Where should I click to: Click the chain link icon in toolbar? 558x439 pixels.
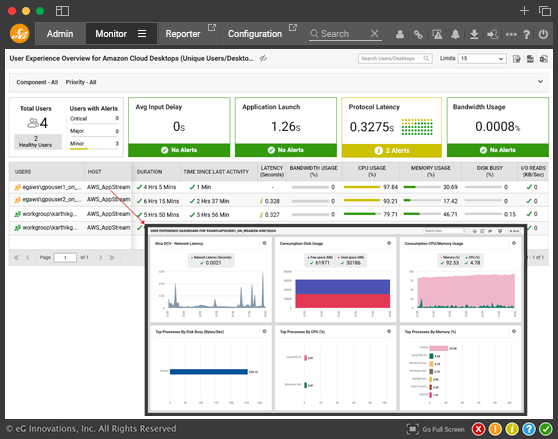(418, 34)
